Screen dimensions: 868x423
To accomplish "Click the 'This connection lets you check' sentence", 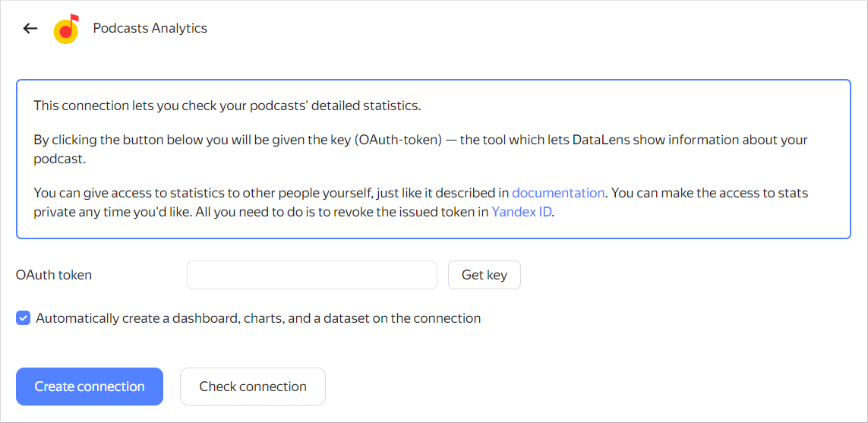I will click(x=226, y=106).
